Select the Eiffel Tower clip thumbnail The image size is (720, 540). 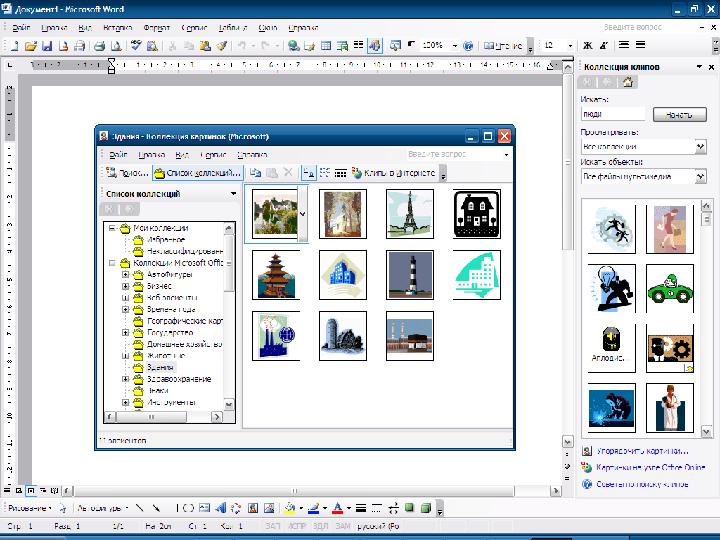[410, 214]
